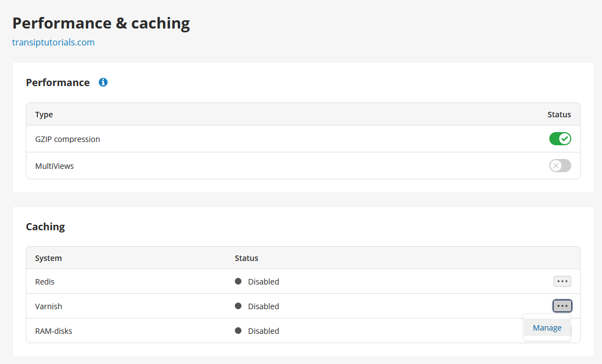Viewport: 602px width, 364px height.
Task: Click the System column header
Action: [48, 258]
